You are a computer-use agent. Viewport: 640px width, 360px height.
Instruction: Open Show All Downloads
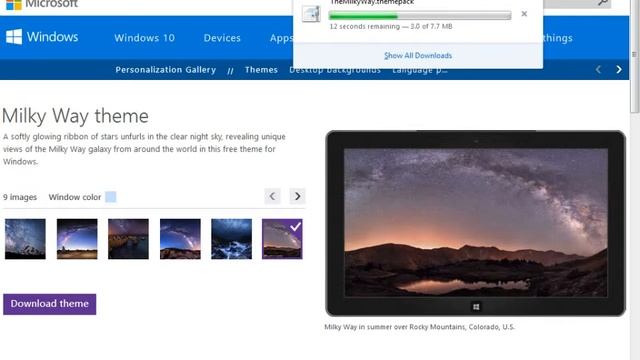(x=418, y=56)
